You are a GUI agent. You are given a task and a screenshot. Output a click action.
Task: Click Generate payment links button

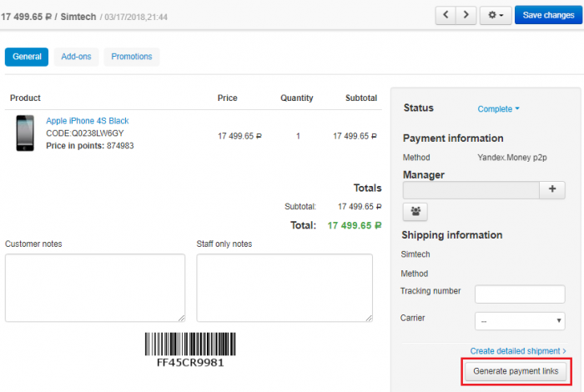click(516, 371)
